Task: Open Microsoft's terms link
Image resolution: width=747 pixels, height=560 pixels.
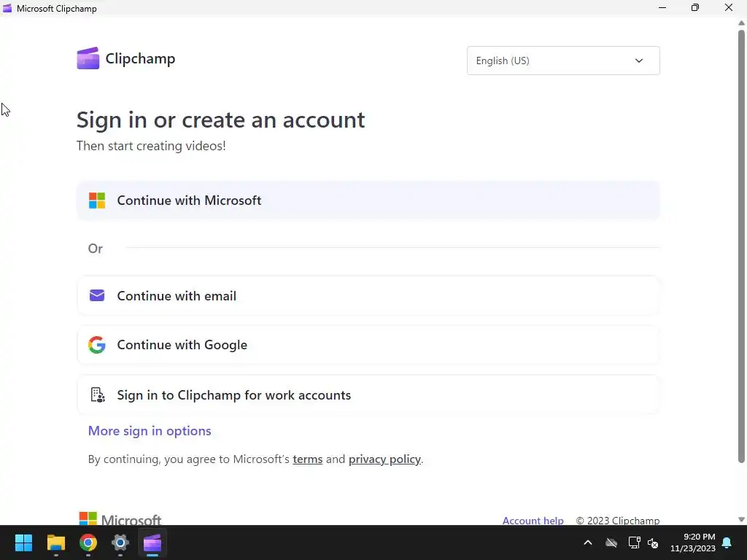Action: point(307,459)
